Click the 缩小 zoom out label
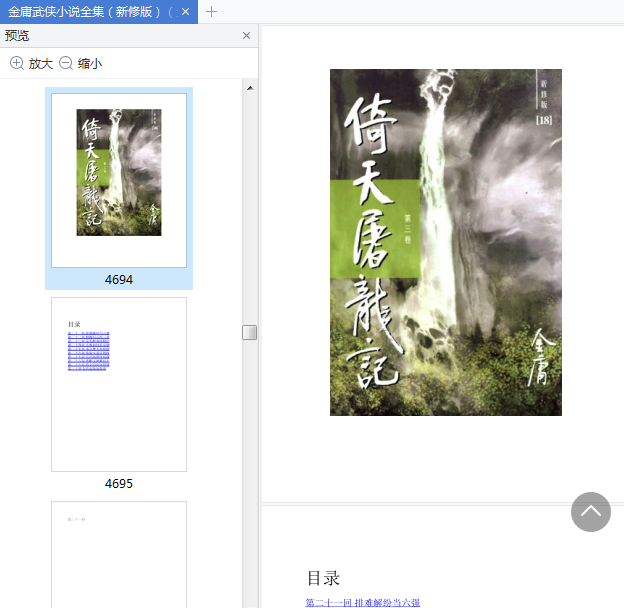 click(x=90, y=64)
